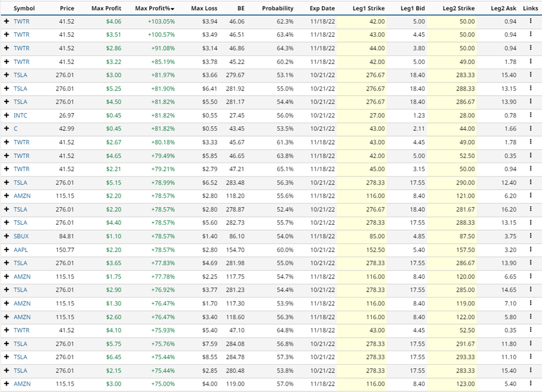Click Leg1 Strike 152.50 cell for AAPL
Screen dimensions: 542x392
click(360, 250)
